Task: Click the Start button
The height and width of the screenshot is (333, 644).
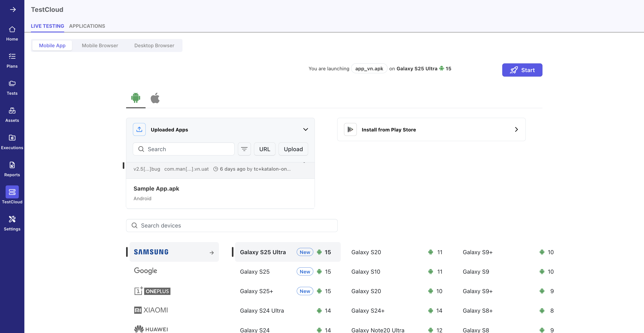Action: (x=522, y=70)
